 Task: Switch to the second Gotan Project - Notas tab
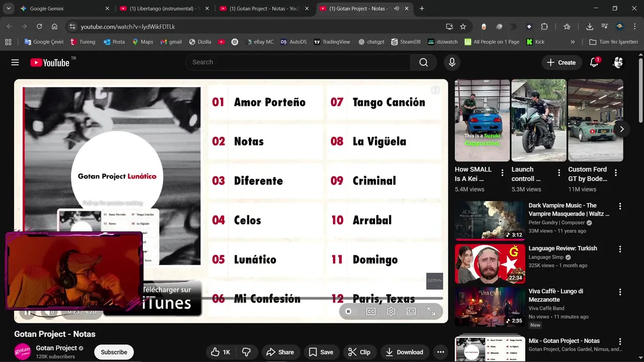coord(264,9)
